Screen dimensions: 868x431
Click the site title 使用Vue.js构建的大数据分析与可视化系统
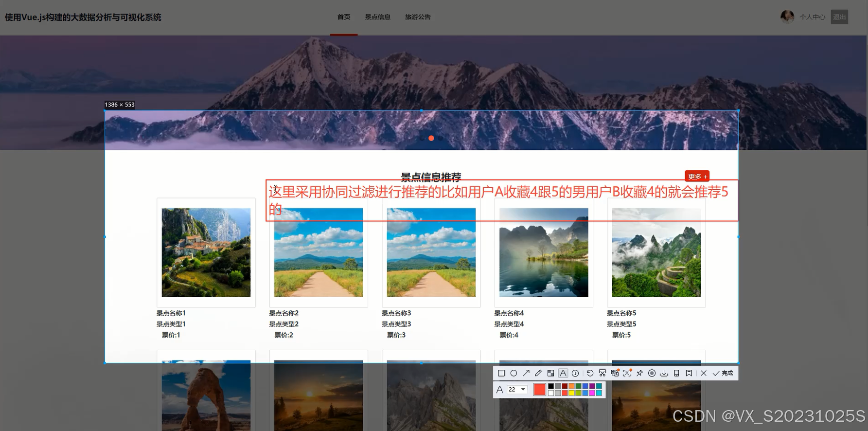[83, 18]
